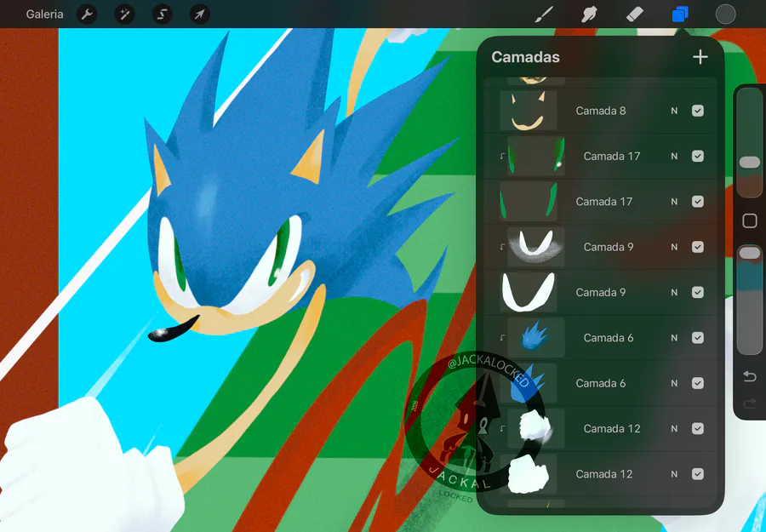Tap the clipped 'Camada 9' layer name
This screenshot has width=766, height=532.
tap(609, 247)
